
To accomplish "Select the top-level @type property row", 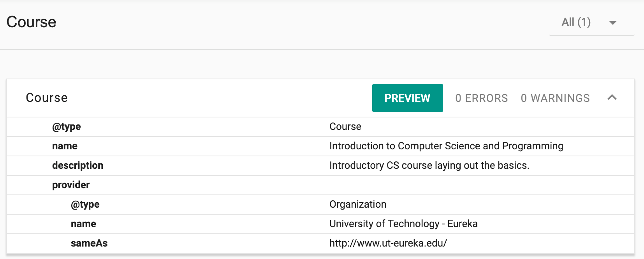I will [x=67, y=127].
